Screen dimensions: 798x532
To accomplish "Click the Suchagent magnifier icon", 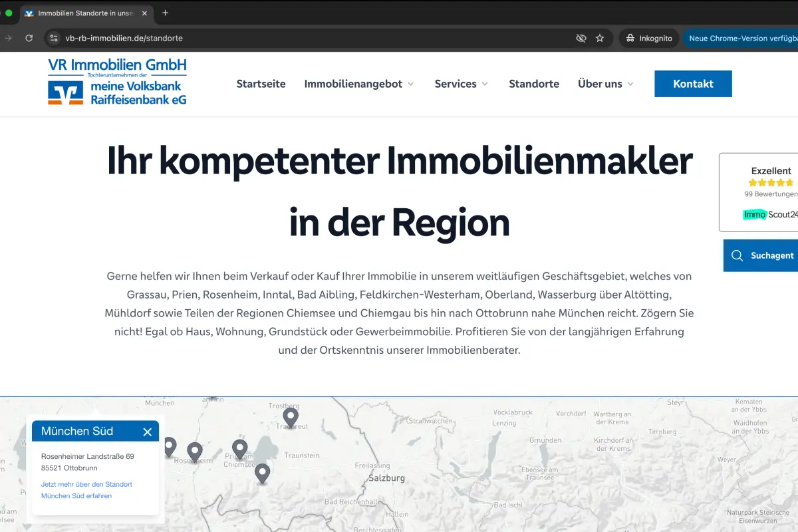I will click(737, 255).
